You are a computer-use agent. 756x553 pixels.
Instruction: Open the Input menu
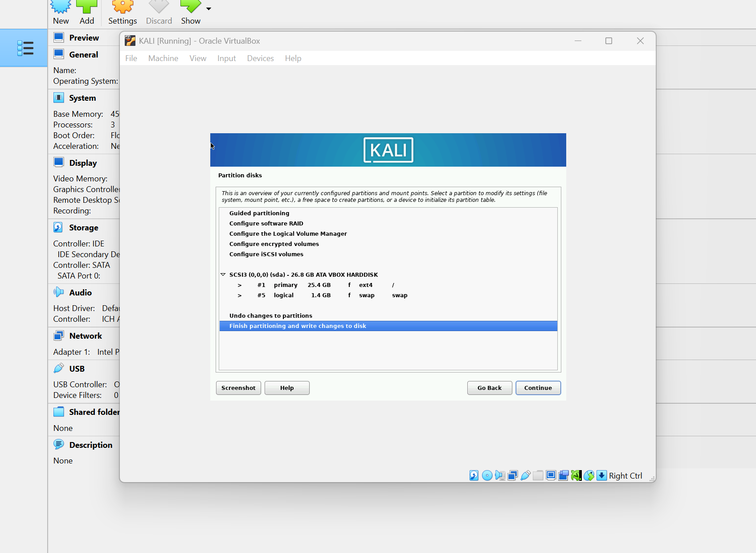pos(226,58)
